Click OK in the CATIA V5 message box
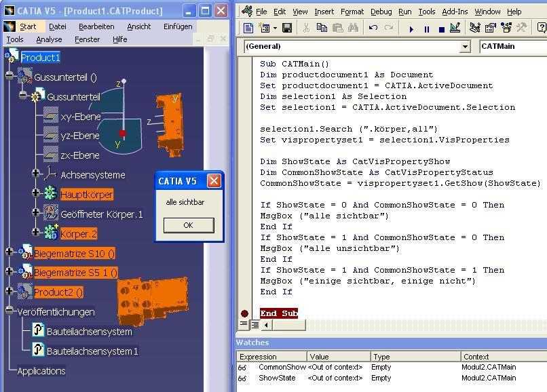547x392 pixels. [x=188, y=225]
